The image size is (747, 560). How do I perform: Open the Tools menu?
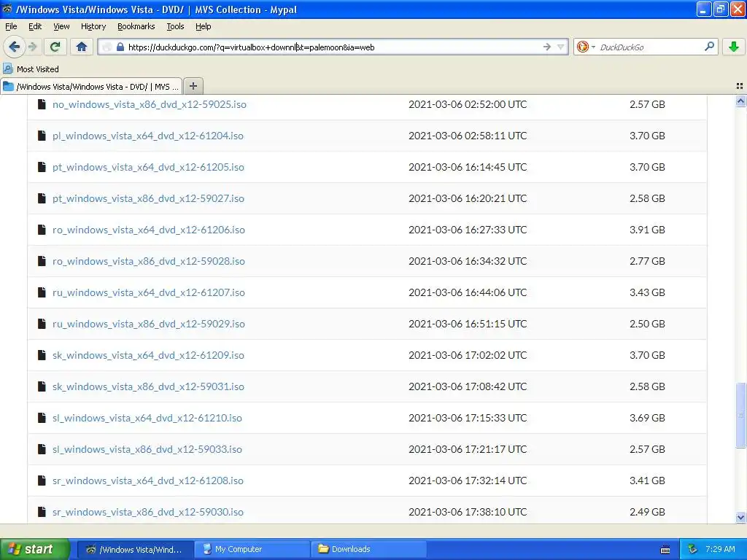(x=175, y=26)
